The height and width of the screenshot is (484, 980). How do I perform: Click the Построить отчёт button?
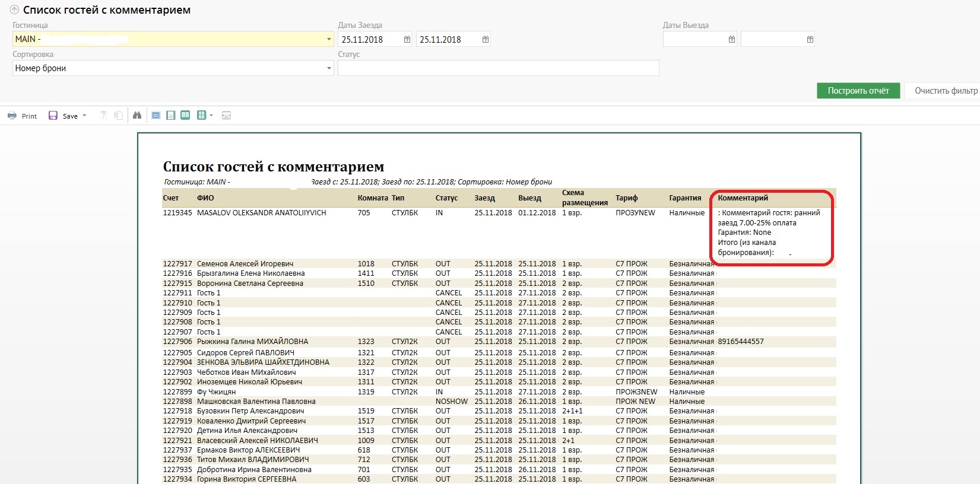coord(858,91)
